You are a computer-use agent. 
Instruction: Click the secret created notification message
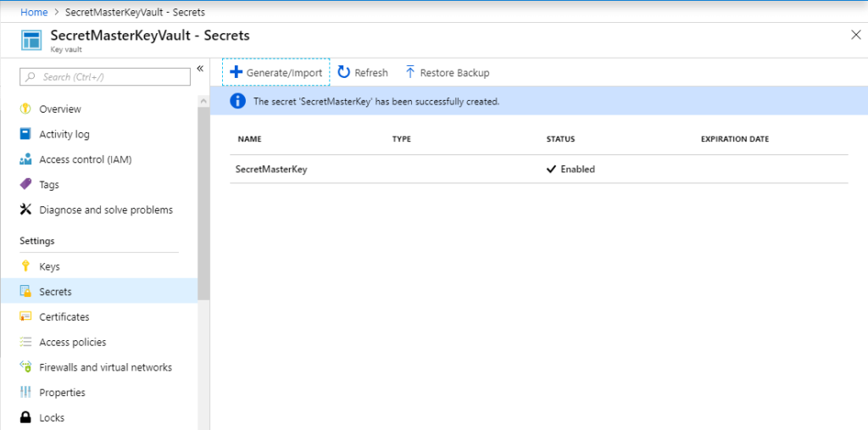[x=376, y=102]
